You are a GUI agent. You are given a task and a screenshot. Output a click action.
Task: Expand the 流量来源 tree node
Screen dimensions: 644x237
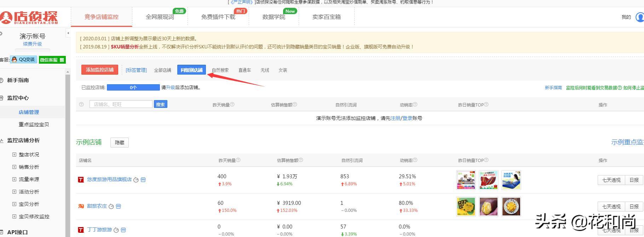click(x=14, y=179)
